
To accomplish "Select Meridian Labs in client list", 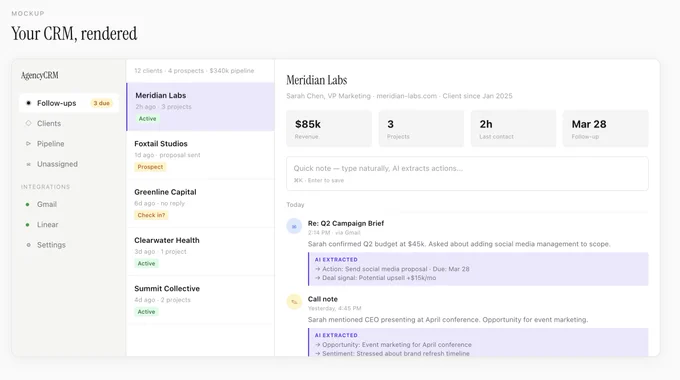I will pyautogui.click(x=200, y=107).
